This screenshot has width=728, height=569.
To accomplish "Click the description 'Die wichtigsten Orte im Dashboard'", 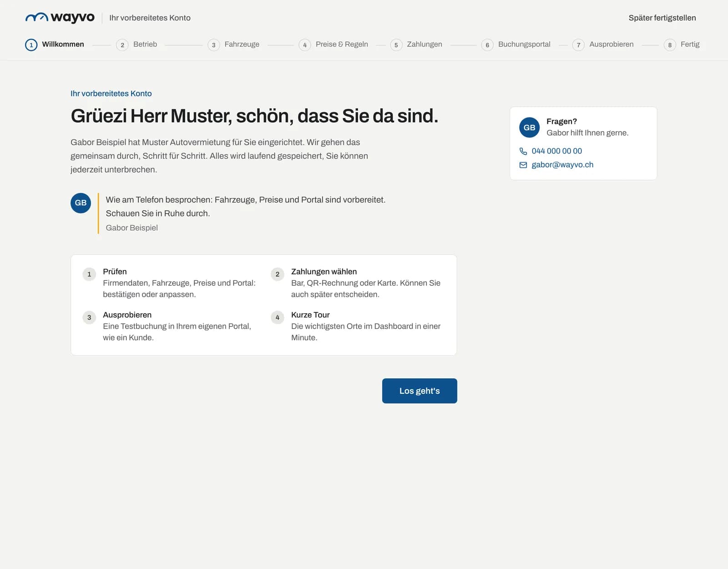I will tap(366, 332).
